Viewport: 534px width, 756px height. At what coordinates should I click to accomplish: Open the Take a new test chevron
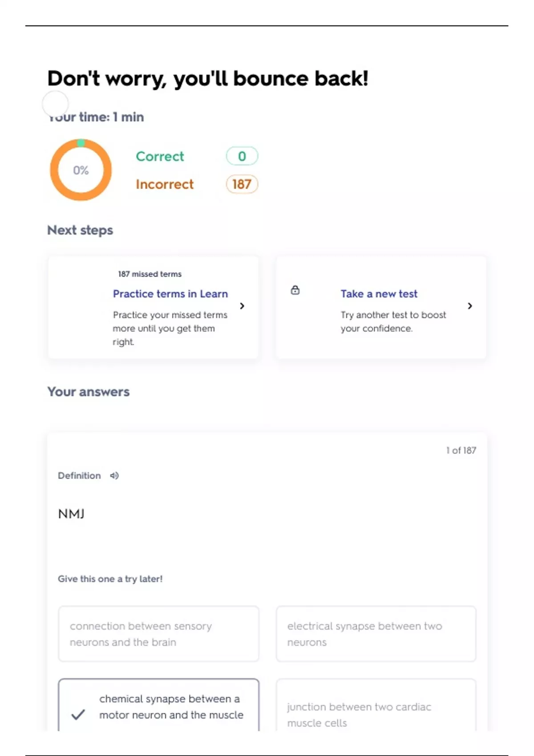coord(470,306)
